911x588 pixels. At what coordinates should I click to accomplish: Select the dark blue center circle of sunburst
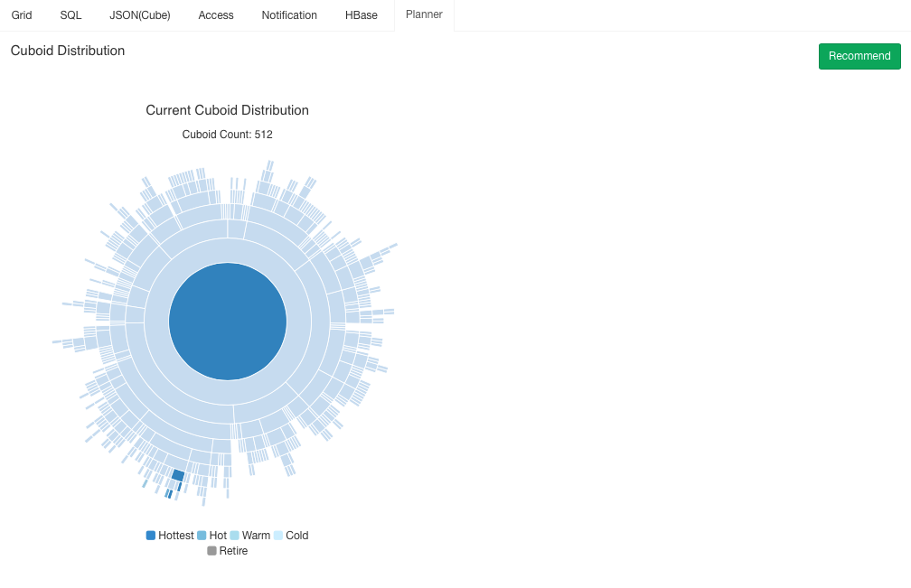coord(228,322)
